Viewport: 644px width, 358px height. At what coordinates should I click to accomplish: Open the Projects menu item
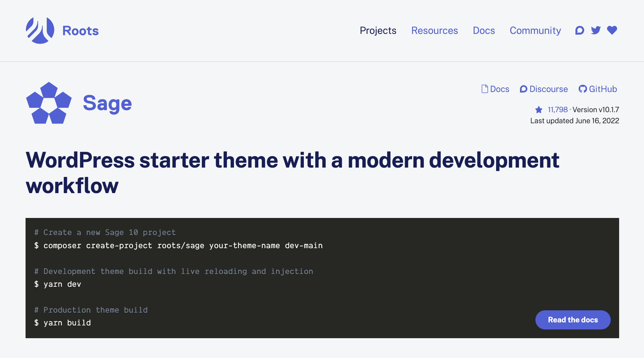pos(378,31)
